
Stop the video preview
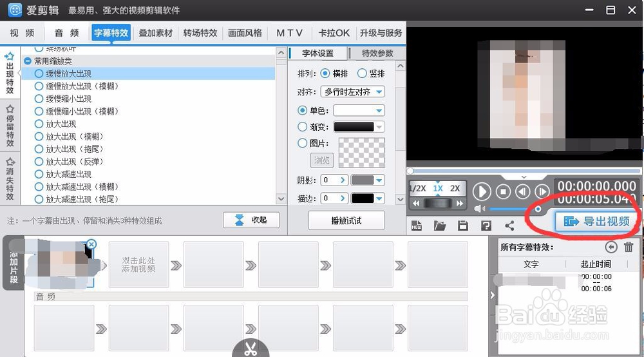(x=503, y=191)
